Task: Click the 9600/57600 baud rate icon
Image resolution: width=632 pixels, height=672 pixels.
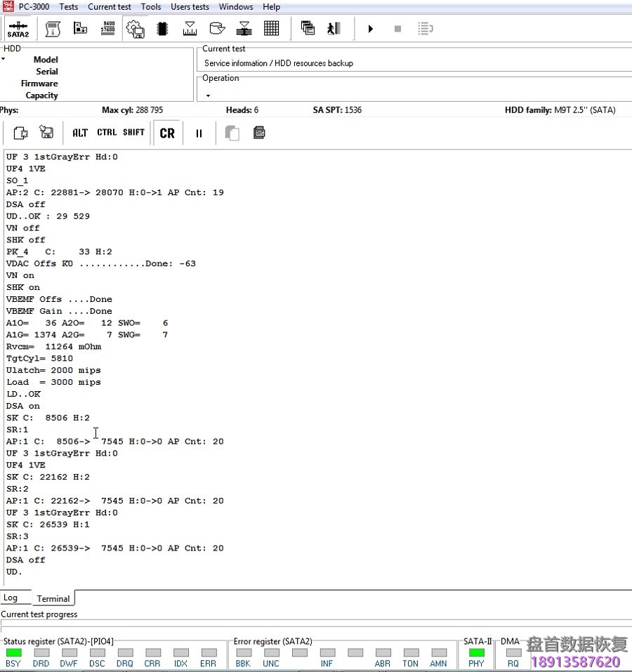Action: [107, 29]
